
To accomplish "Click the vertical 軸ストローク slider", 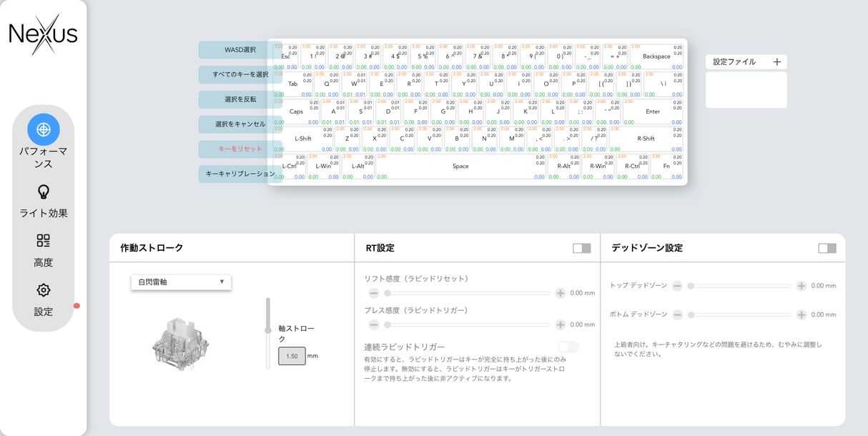I will 268,332.
